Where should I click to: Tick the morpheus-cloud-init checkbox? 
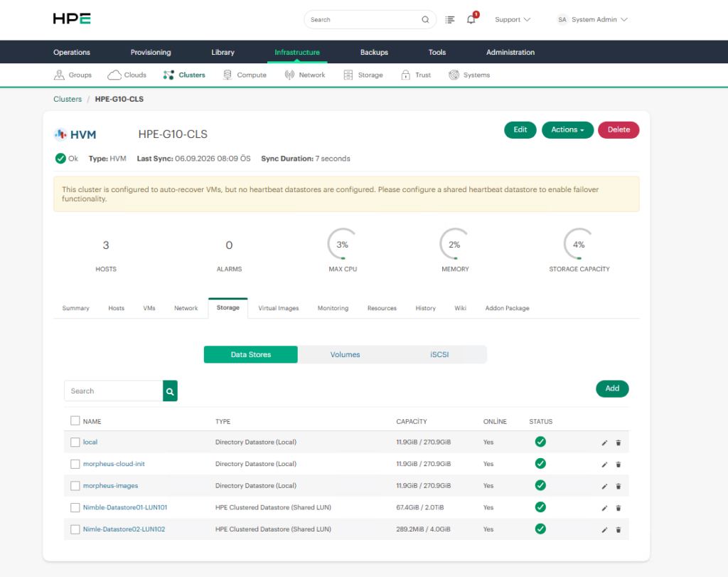pyautogui.click(x=75, y=464)
